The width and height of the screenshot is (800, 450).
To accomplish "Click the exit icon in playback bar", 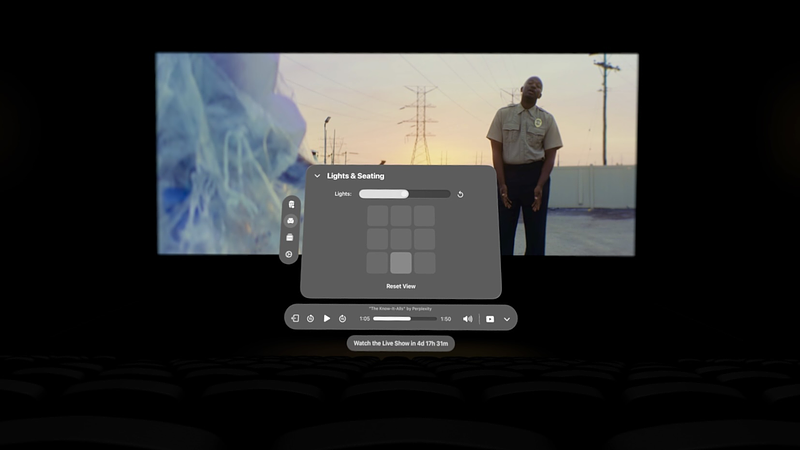I will (x=295, y=318).
